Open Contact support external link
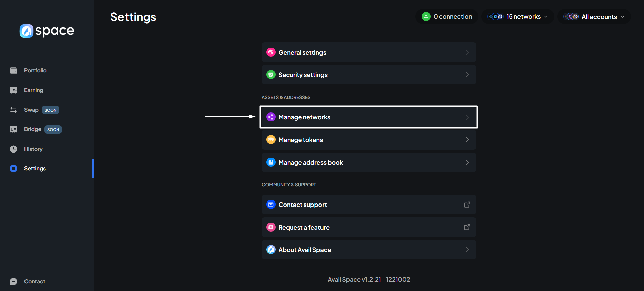The height and width of the screenshot is (291, 644). coord(467,205)
